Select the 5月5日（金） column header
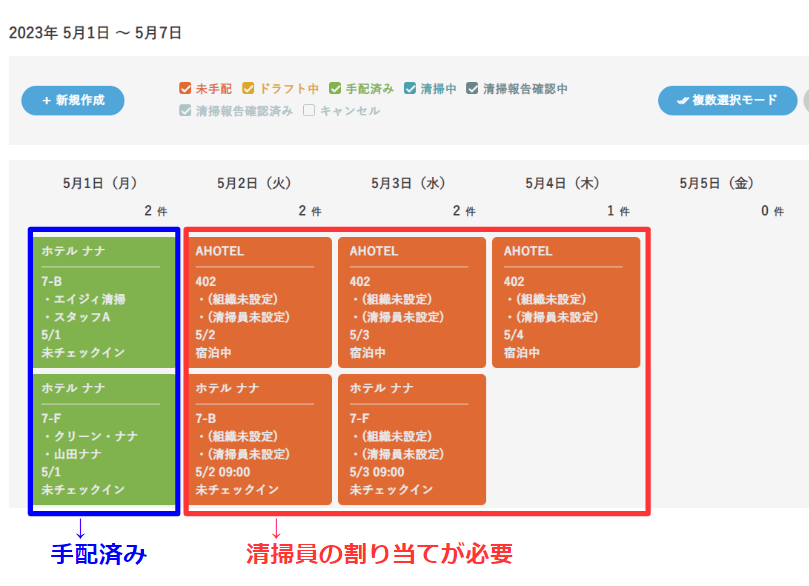The width and height of the screenshot is (809, 586). [716, 183]
